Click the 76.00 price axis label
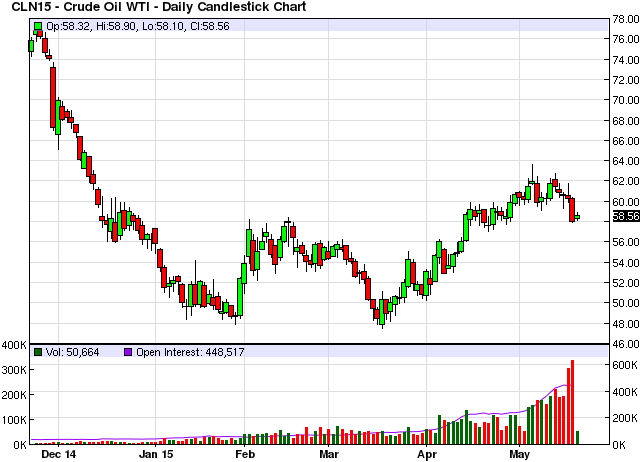The width and height of the screenshot is (642, 462). point(626,39)
